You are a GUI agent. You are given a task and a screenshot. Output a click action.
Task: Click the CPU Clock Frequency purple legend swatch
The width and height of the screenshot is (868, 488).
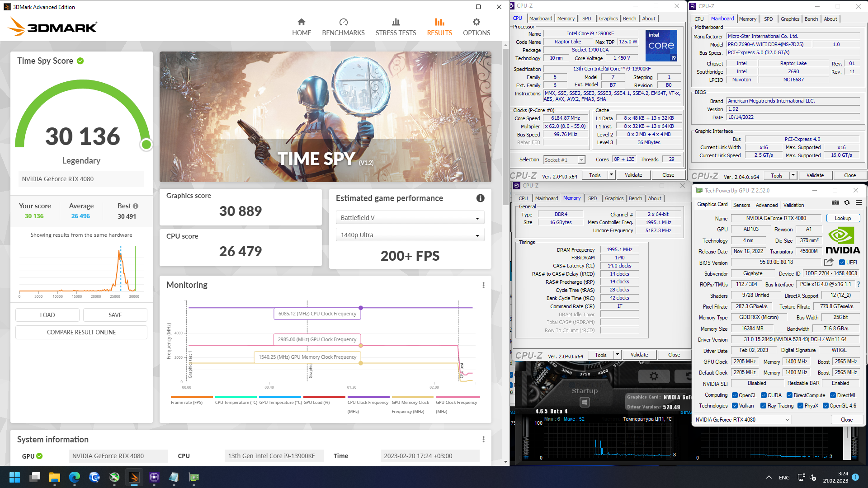coord(368,397)
